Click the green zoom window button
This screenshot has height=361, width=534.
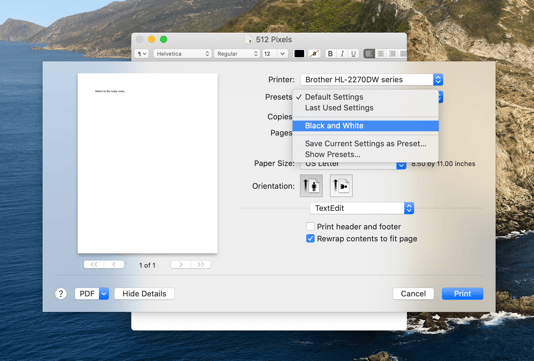(163, 40)
